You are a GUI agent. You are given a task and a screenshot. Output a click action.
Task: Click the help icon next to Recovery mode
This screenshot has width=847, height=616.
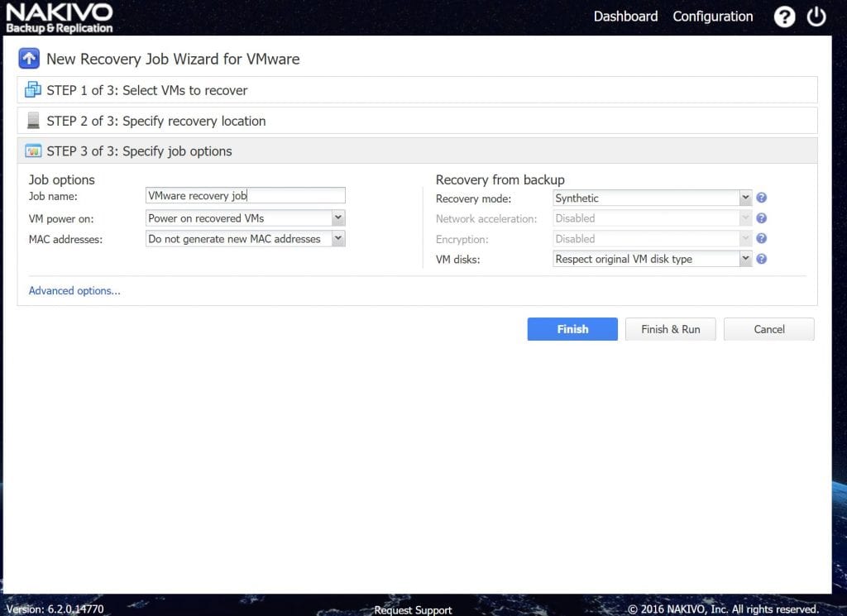pos(761,198)
